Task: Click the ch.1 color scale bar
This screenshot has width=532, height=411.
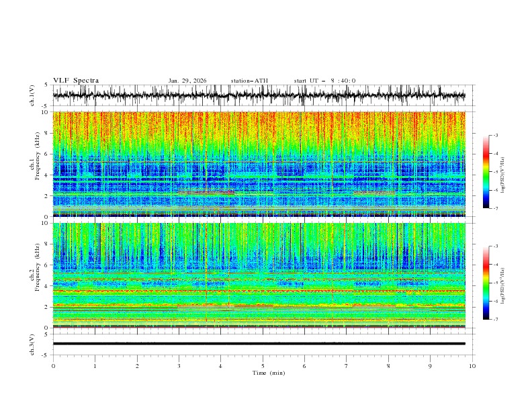Action: [x=486, y=172]
